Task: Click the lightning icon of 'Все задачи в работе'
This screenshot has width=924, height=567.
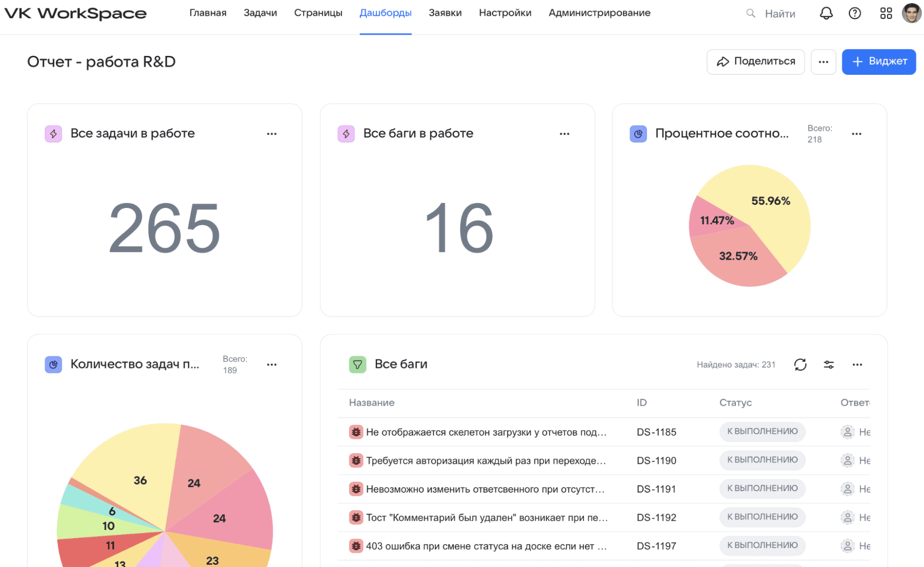Action: pos(54,134)
